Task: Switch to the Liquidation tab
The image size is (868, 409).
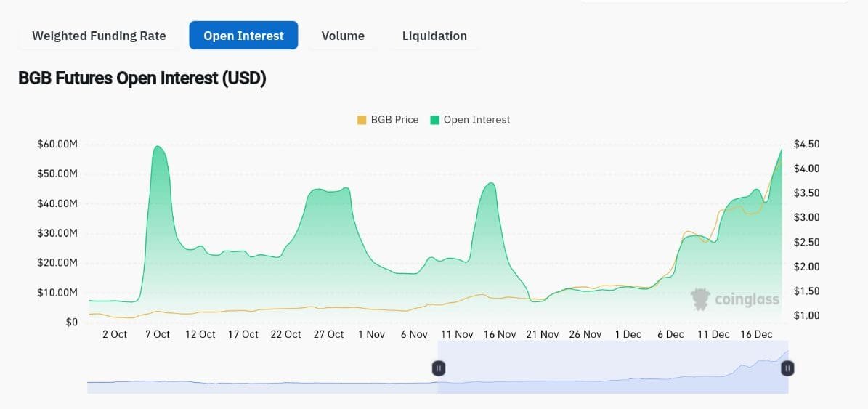Action: tap(434, 36)
